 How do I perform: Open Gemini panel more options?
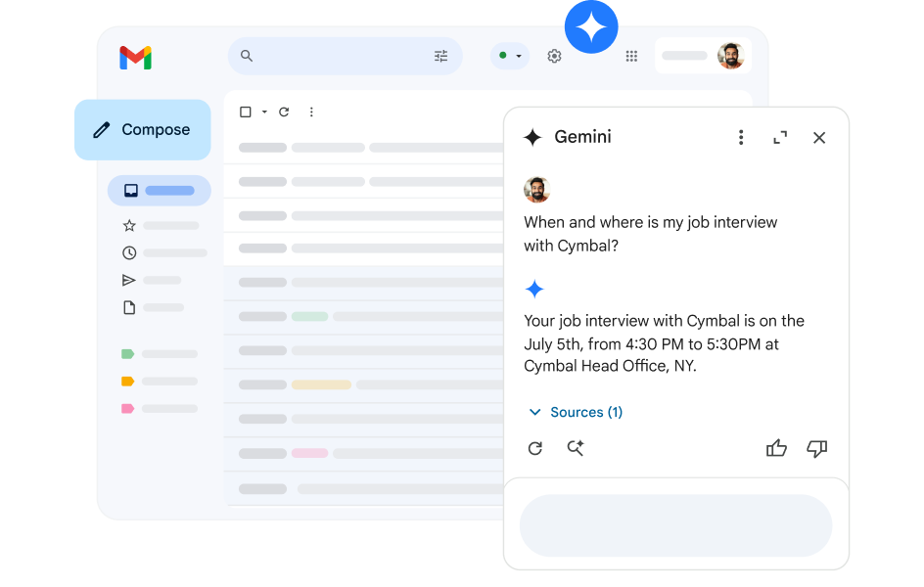(x=741, y=137)
